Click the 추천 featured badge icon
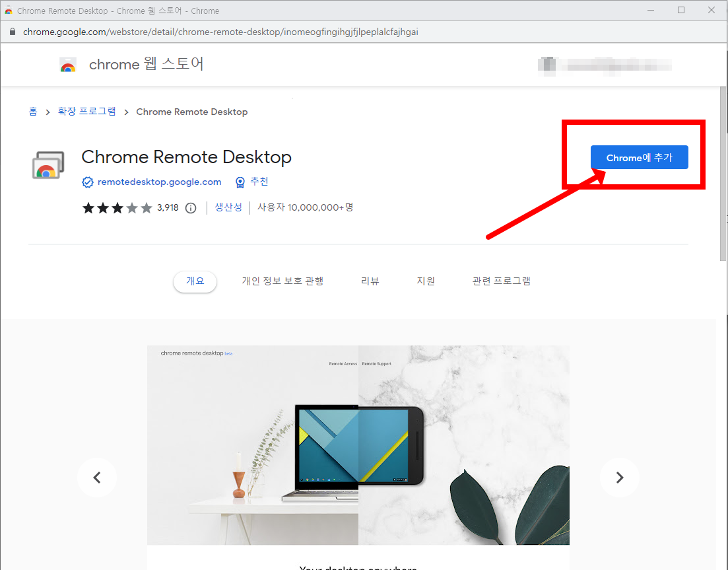This screenshot has width=728, height=570. (x=240, y=182)
